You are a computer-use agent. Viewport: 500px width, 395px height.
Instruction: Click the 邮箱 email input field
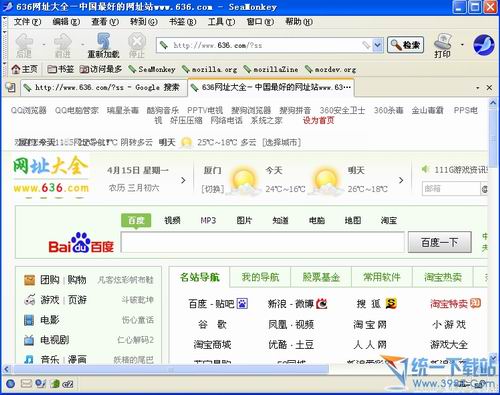(x=451, y=189)
